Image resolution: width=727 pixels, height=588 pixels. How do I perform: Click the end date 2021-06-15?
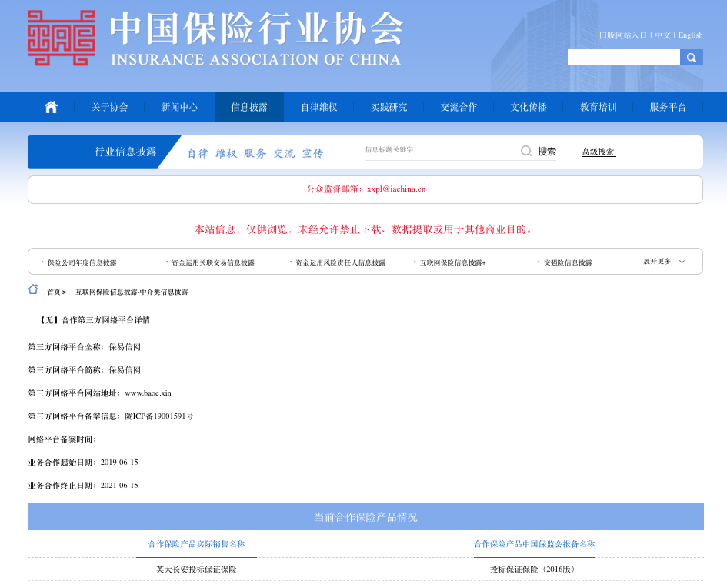pyautogui.click(x=119, y=486)
